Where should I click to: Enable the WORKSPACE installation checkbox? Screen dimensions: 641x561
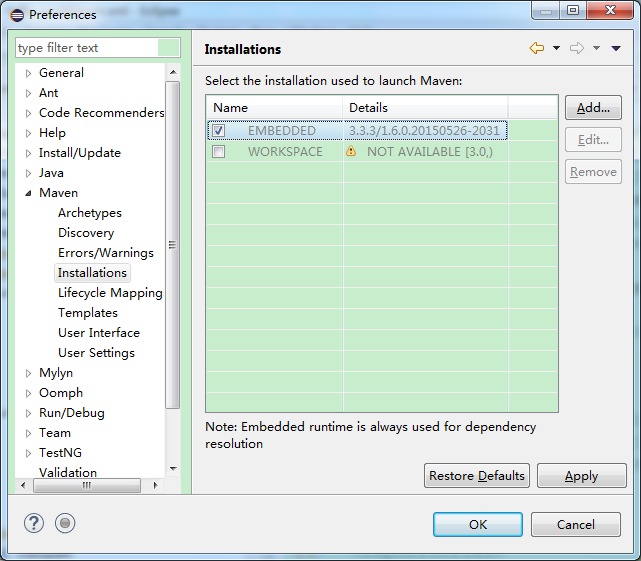[218, 152]
